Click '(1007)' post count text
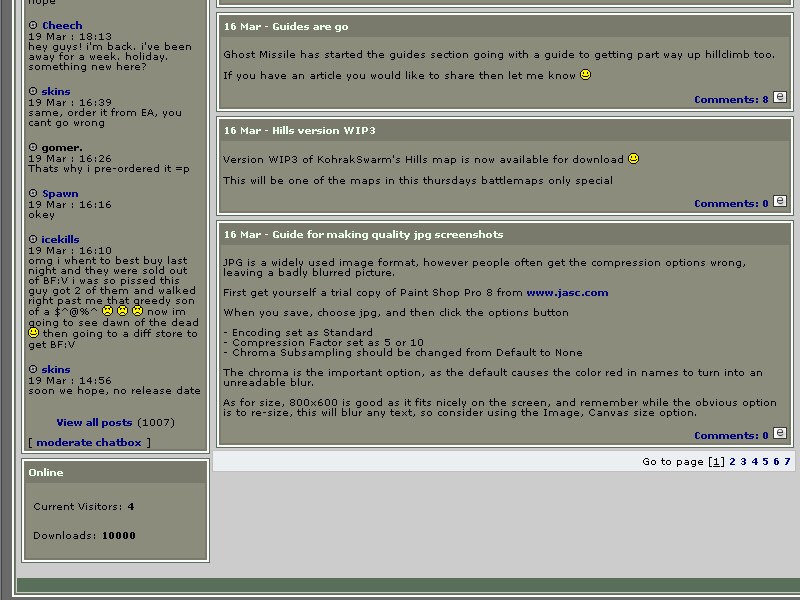Viewport: 800px width, 600px height. click(x=156, y=422)
